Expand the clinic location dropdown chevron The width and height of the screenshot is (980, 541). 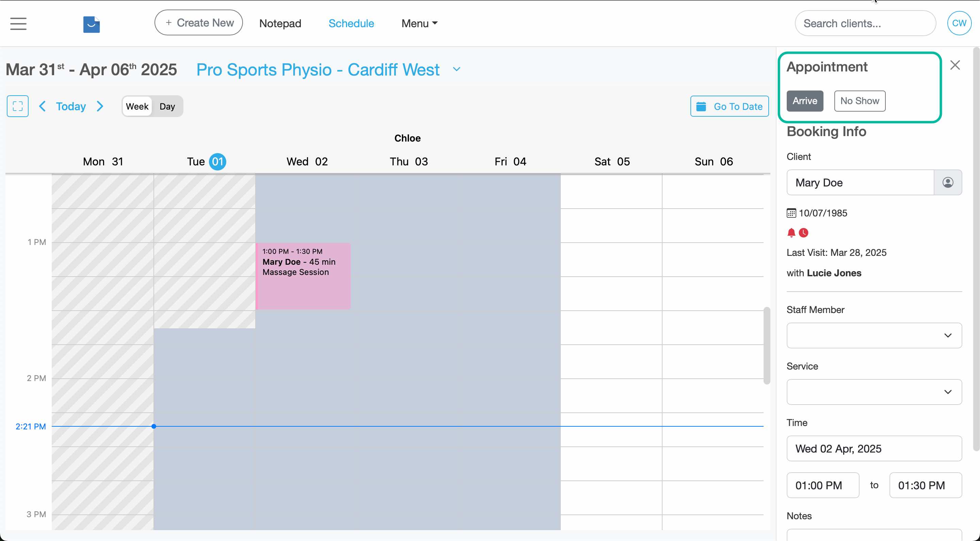pos(457,70)
